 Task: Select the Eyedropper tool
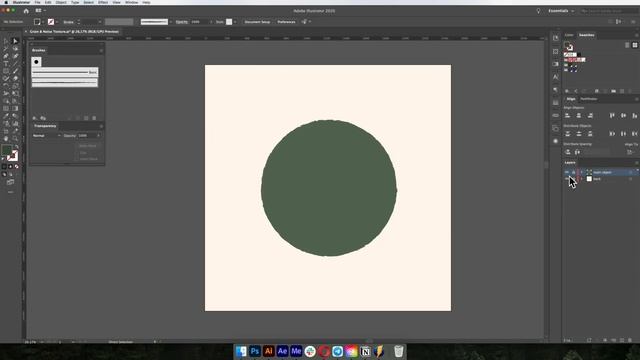pos(6,116)
